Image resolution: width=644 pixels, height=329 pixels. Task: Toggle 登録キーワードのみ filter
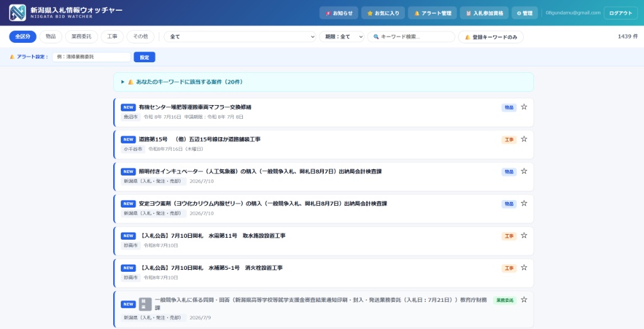pos(491,36)
